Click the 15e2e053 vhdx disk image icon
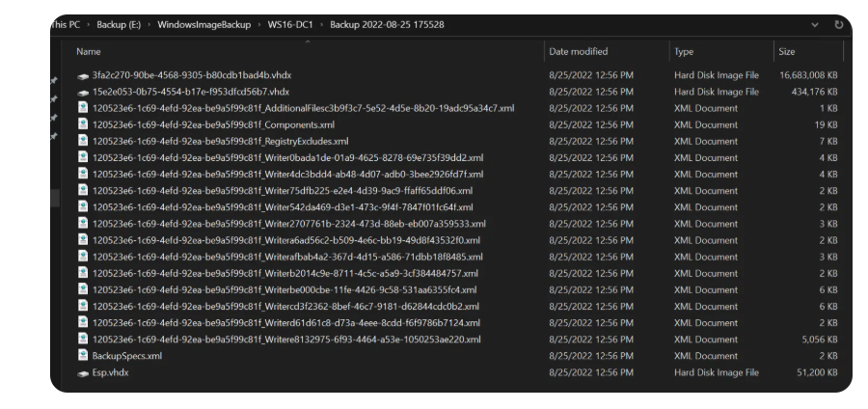Viewport: 868px width, 409px height. click(x=83, y=92)
